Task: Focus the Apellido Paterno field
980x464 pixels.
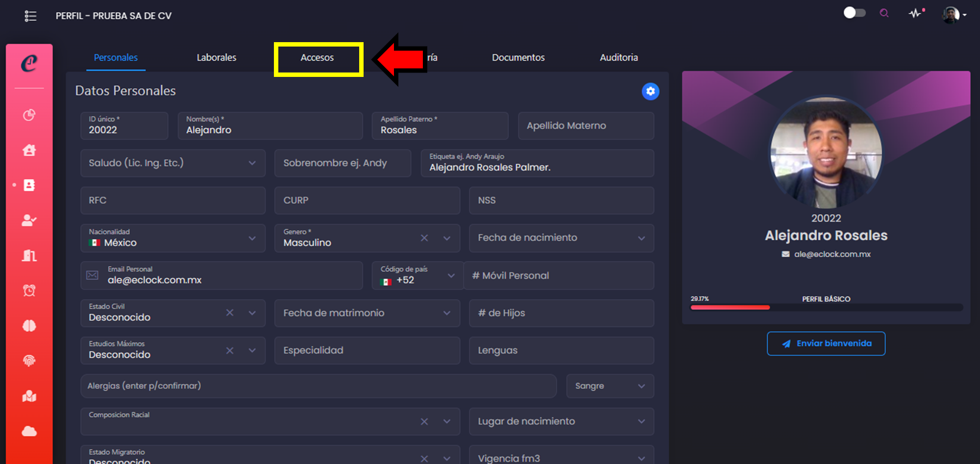Action: pos(440,126)
